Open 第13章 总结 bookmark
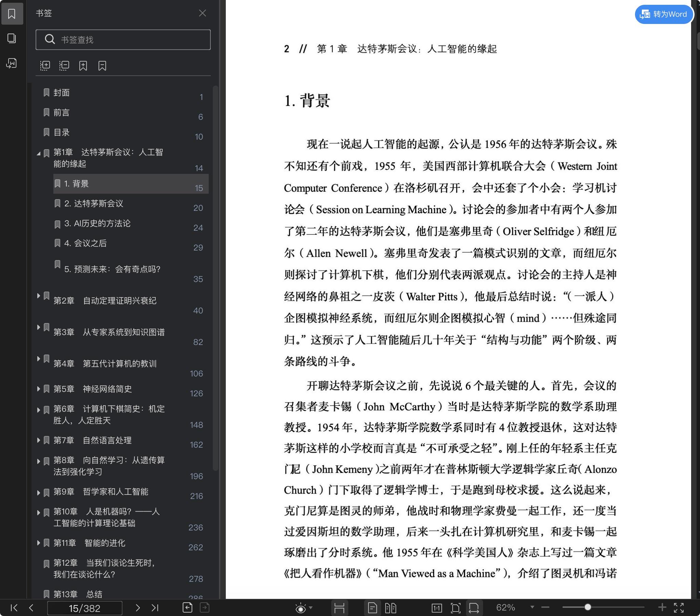Screen dimensions: 700x616 [x=78, y=594]
